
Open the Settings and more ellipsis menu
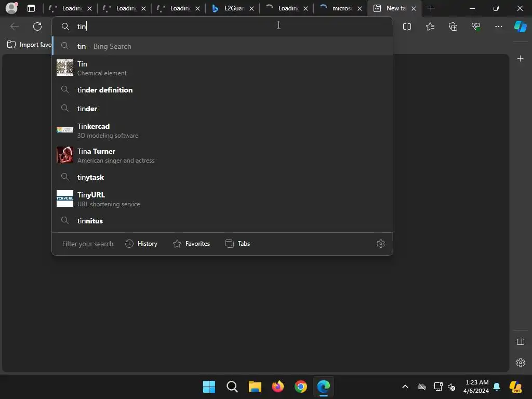(x=498, y=26)
